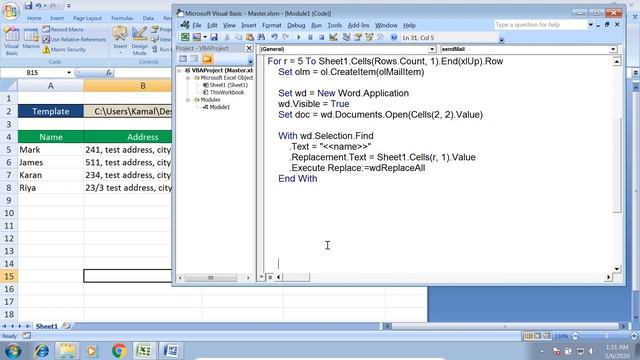
Task: Open the Insert UserForm dropdown arrow in VBA toolbar
Action: point(205,37)
